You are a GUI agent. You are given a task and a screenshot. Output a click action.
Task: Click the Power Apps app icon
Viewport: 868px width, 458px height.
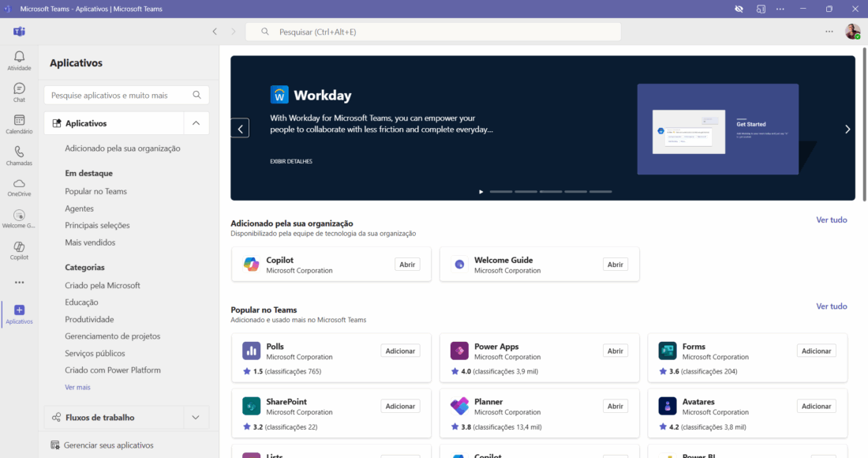[x=459, y=351]
